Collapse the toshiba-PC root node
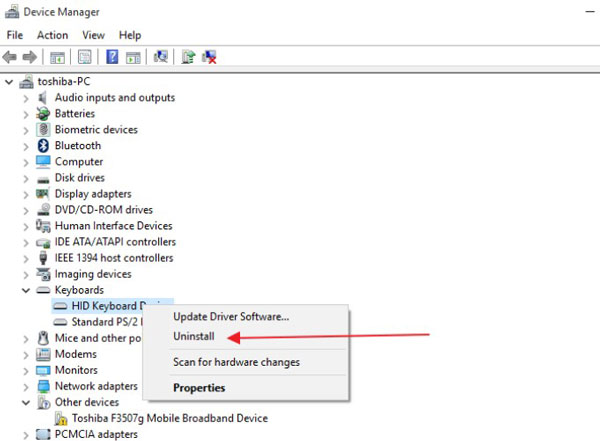Viewport: 600px width, 441px height. point(9,82)
